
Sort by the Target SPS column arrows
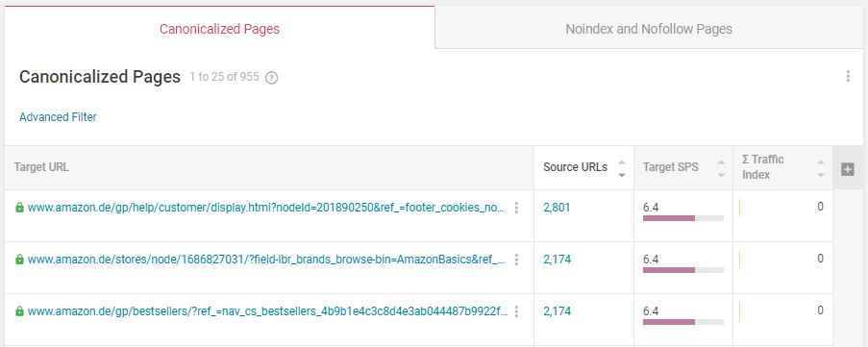point(721,168)
